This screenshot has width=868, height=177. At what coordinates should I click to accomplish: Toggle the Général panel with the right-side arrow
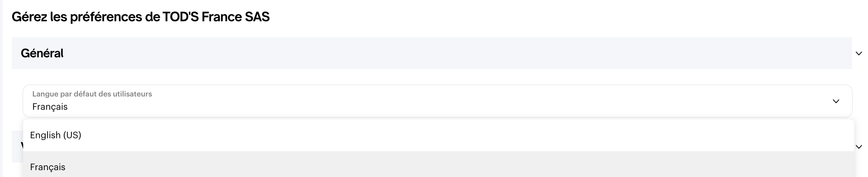tap(858, 54)
